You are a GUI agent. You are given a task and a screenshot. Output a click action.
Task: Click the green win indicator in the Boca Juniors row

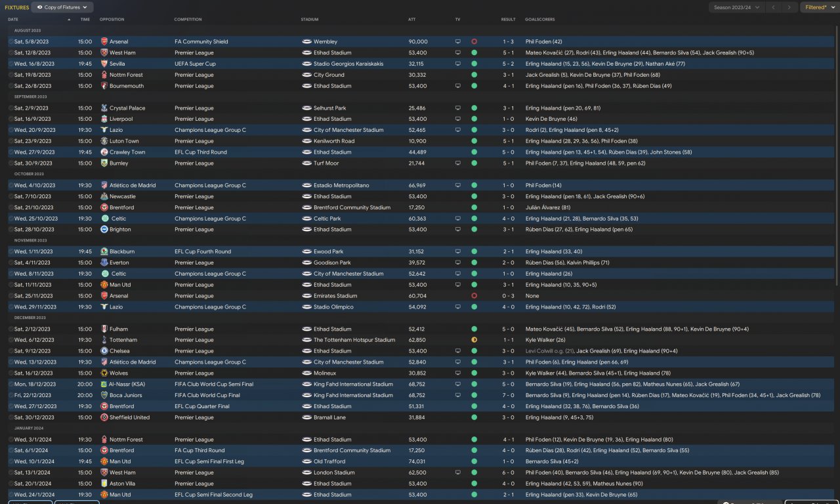point(474,395)
